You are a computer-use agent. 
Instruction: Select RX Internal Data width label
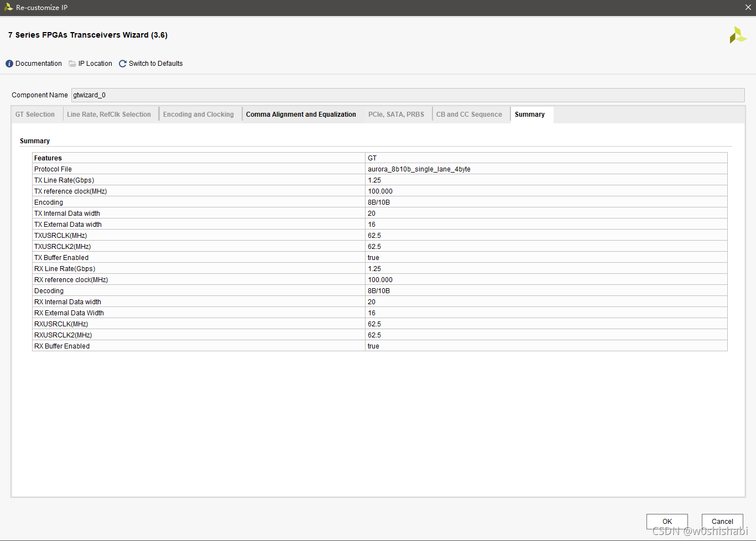67,302
